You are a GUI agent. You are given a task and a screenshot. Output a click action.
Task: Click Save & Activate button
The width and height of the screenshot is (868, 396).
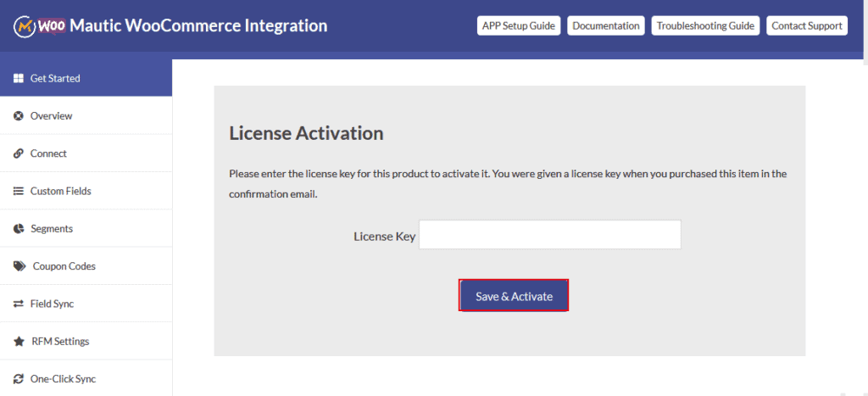pos(514,296)
